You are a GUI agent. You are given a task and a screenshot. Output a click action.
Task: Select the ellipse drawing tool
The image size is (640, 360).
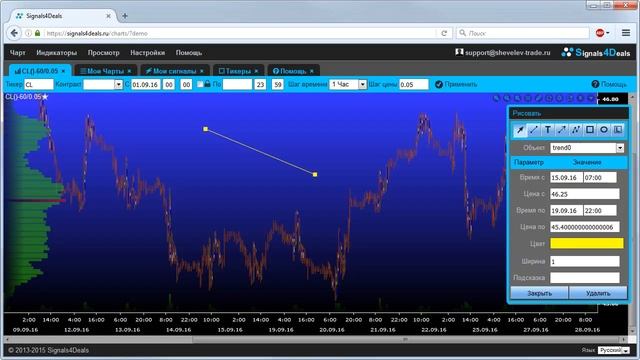(x=604, y=130)
